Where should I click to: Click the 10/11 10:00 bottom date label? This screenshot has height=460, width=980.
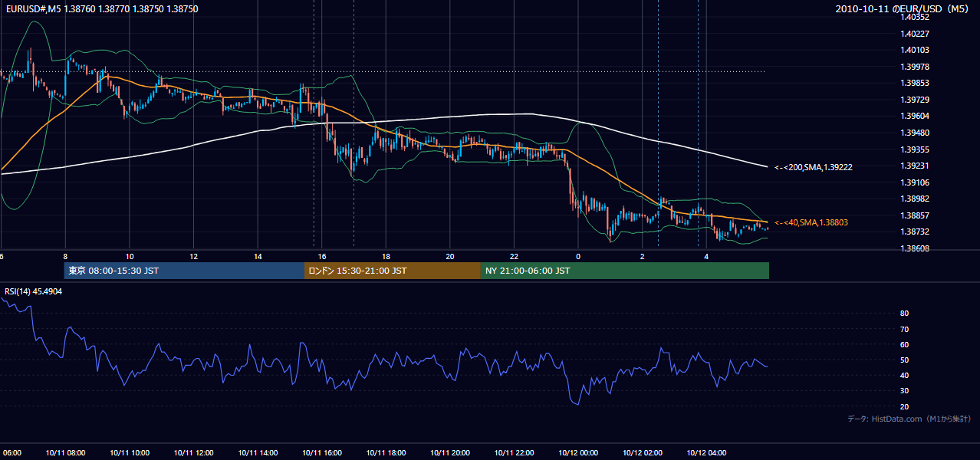tap(130, 452)
